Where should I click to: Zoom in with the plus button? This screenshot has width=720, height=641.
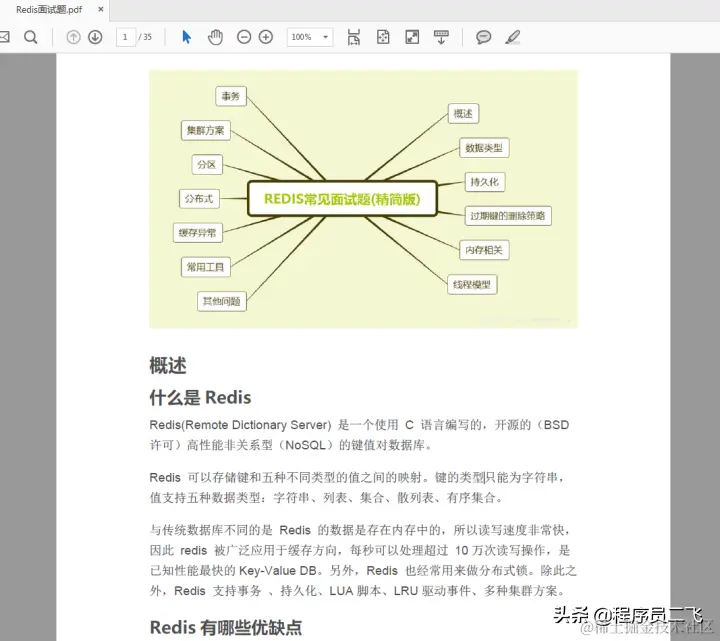click(x=266, y=37)
